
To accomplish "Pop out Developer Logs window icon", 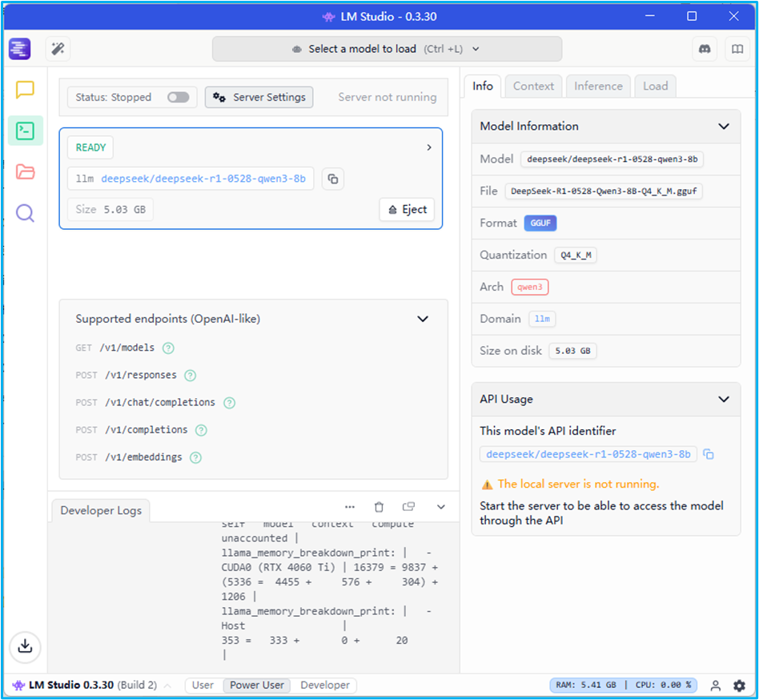I will [408, 506].
